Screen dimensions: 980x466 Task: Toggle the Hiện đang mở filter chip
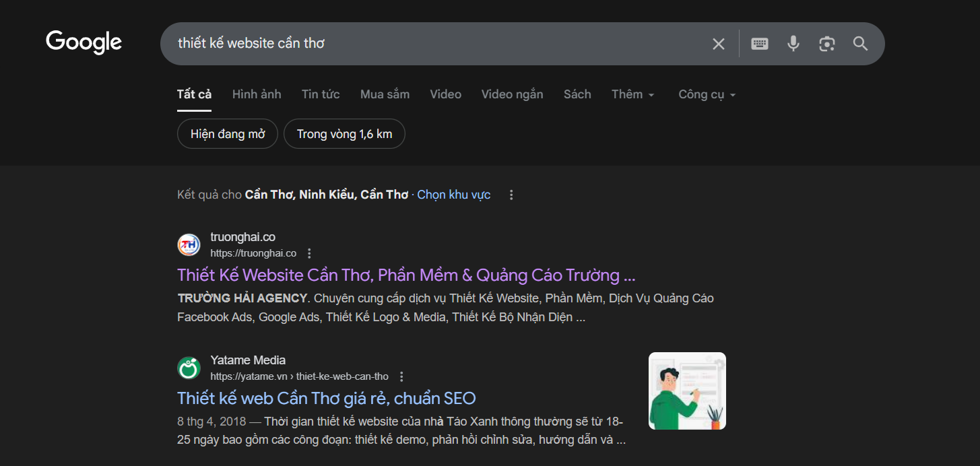(228, 134)
